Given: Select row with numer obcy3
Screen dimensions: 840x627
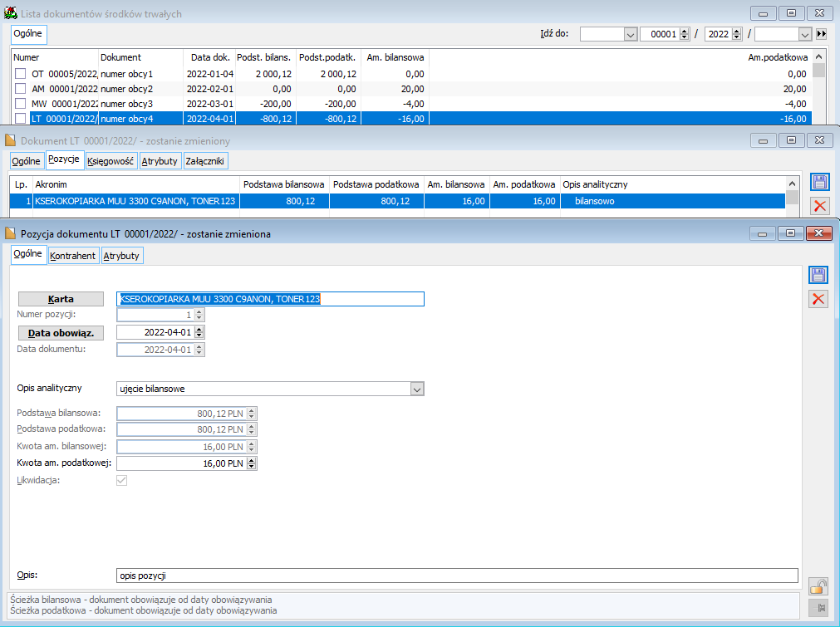Looking at the screenshot, I should [411, 104].
